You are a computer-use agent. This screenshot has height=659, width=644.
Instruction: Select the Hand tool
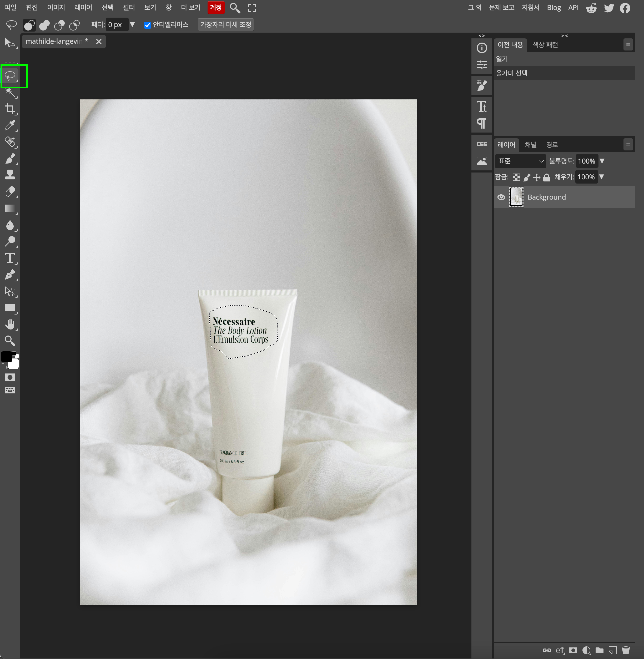pyautogui.click(x=10, y=324)
